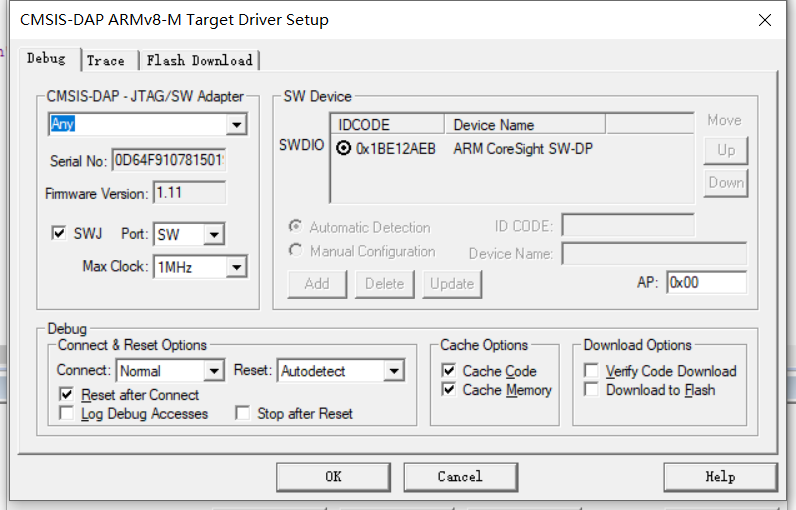Viewport: 796px width, 510px height.
Task: Click the Move Up button
Action: pos(726,150)
